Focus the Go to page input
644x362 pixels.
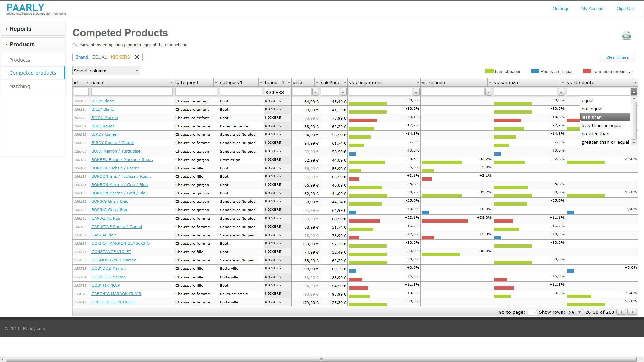533,312
